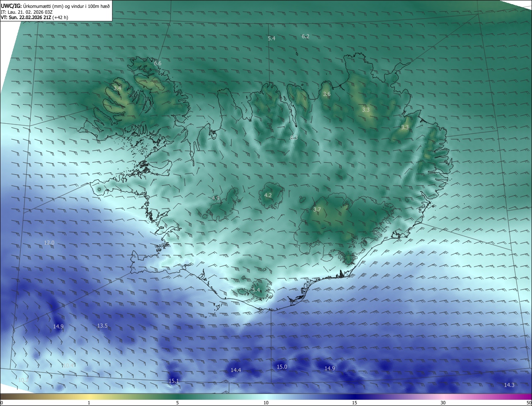The width and height of the screenshot is (532, 406).
Task: Click the 6.6 value over the Westfjords
Action: tap(158, 63)
